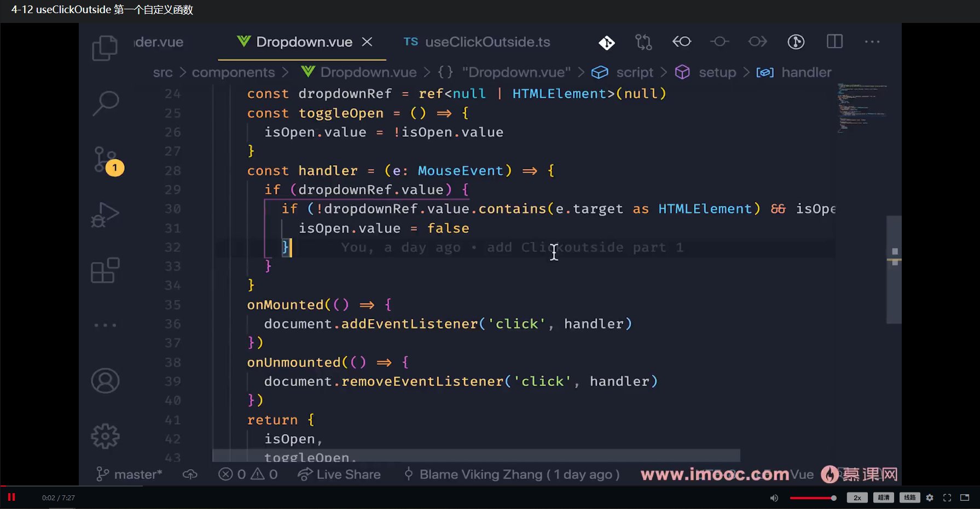
Task: Open the setup breadcrumb
Action: pos(706,72)
